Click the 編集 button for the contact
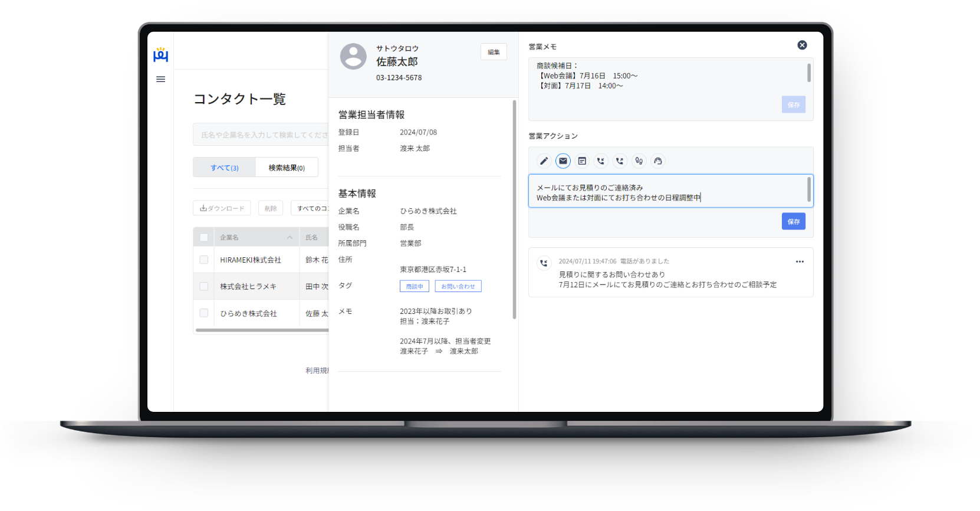The width and height of the screenshot is (980, 511). pos(494,52)
